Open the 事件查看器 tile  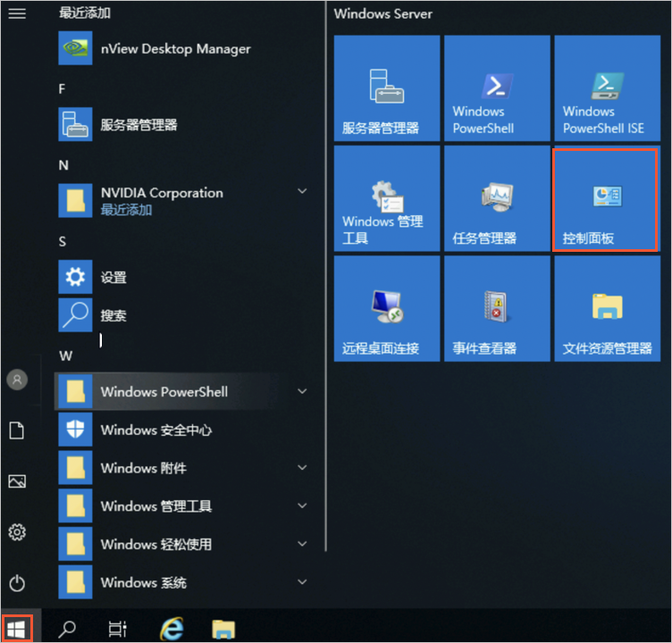tap(496, 309)
